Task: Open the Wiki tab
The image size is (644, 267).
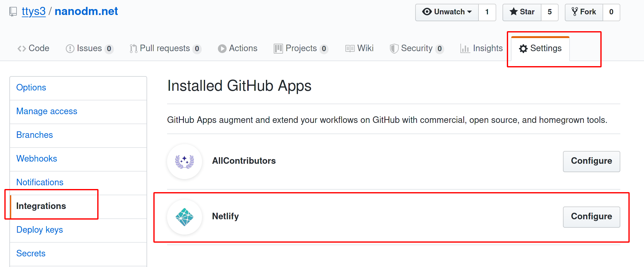Action: [x=359, y=48]
